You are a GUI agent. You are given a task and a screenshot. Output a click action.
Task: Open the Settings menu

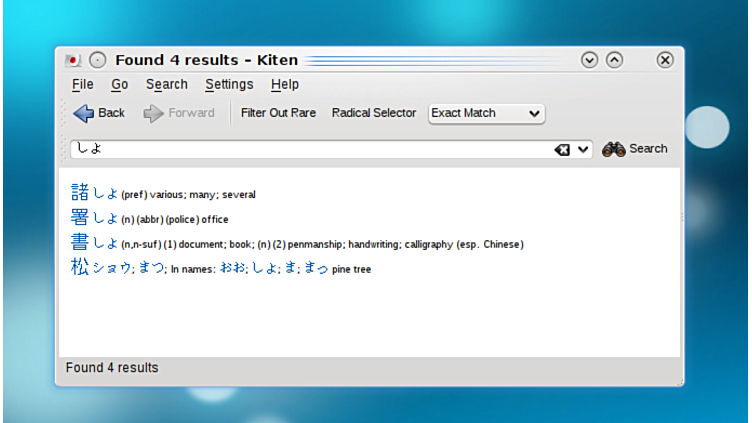(229, 85)
